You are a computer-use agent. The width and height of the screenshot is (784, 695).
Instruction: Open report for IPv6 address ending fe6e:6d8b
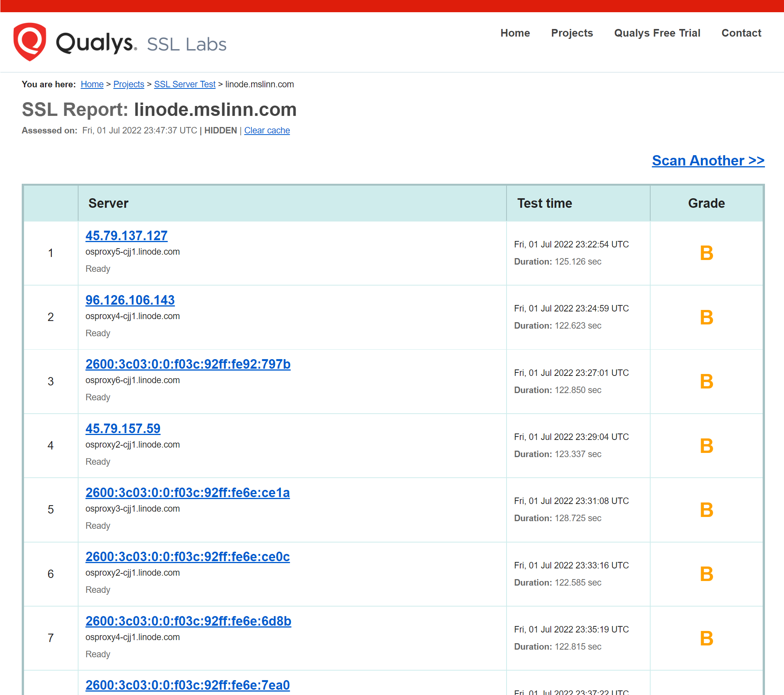(x=188, y=621)
